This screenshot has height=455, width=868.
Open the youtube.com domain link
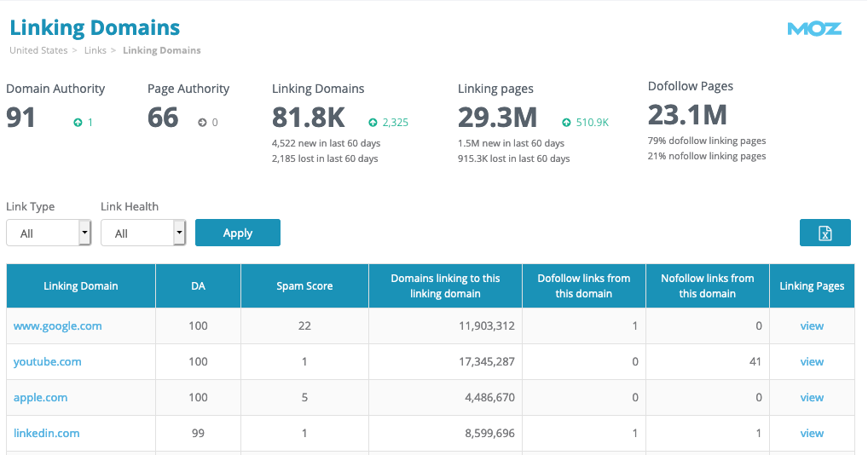tap(48, 361)
